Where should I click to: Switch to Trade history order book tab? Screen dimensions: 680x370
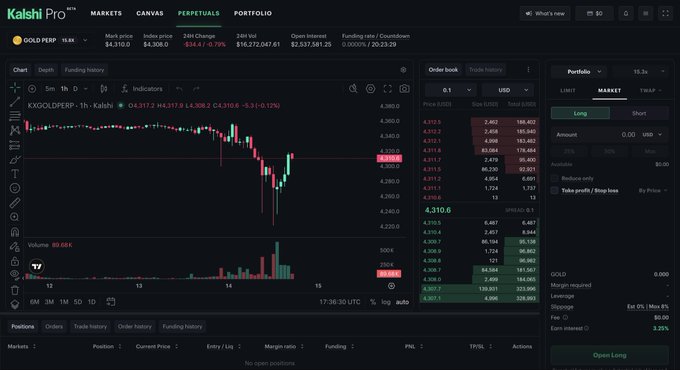click(485, 70)
